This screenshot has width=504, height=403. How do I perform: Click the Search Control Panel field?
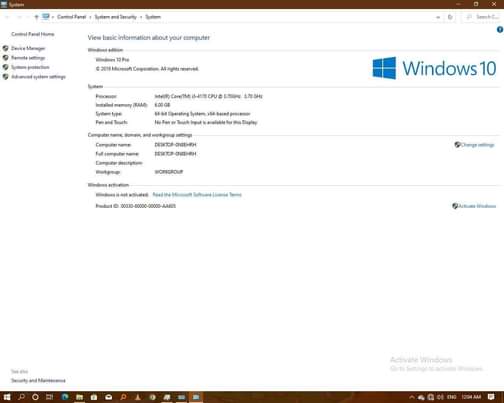pyautogui.click(x=483, y=17)
